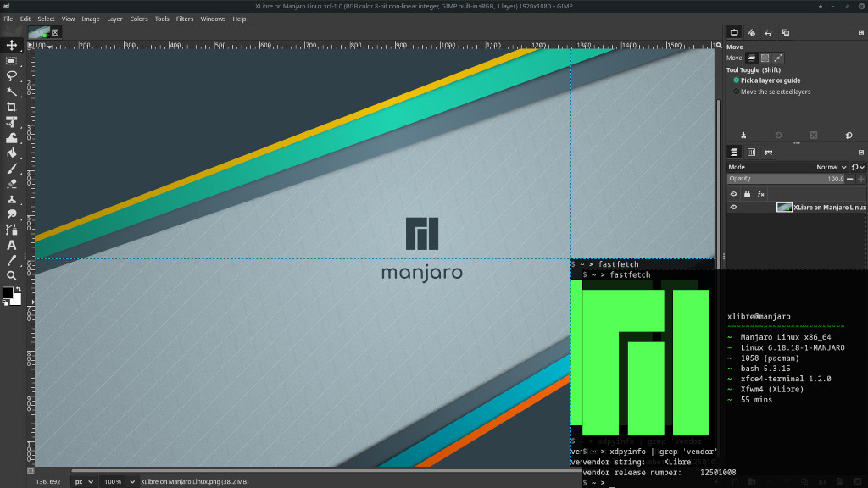
Task: Select the Crop tool
Action: click(12, 107)
